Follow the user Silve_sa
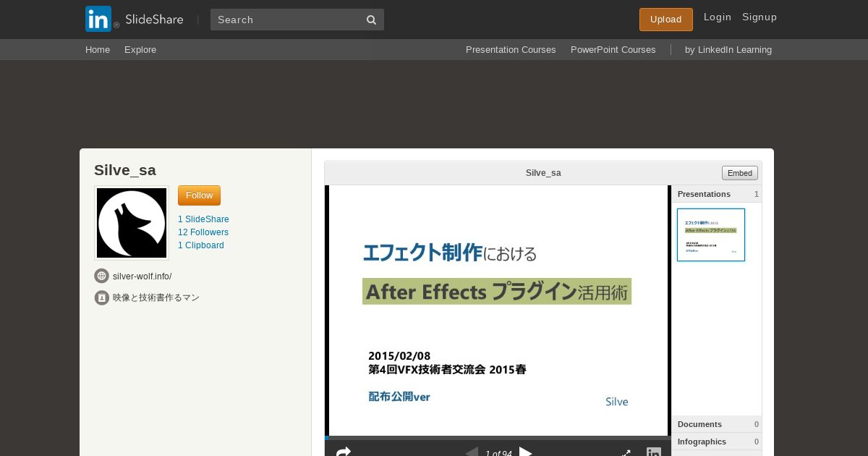The width and height of the screenshot is (868, 456). click(x=199, y=195)
